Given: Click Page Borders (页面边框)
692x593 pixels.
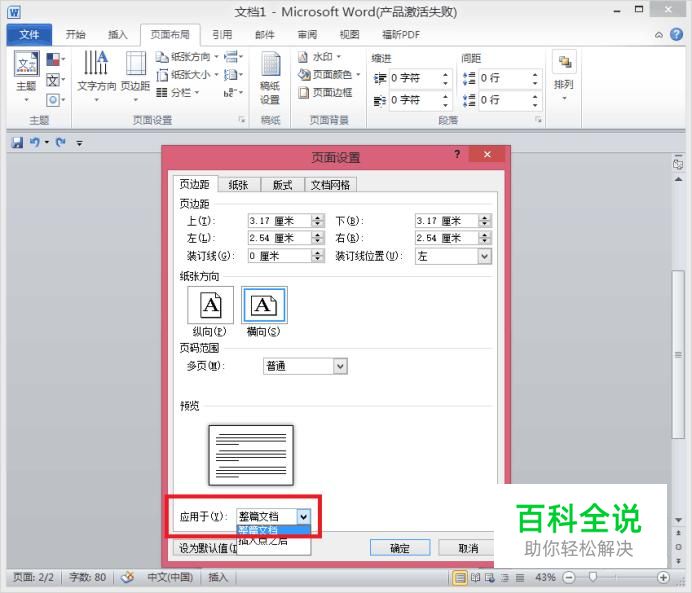Looking at the screenshot, I should (x=325, y=93).
